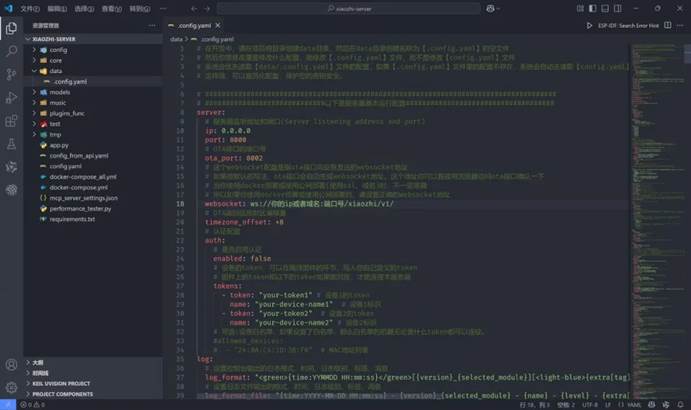Open the 编辑 (Edit) menu
This screenshot has width=691, height=410.
click(57, 8)
